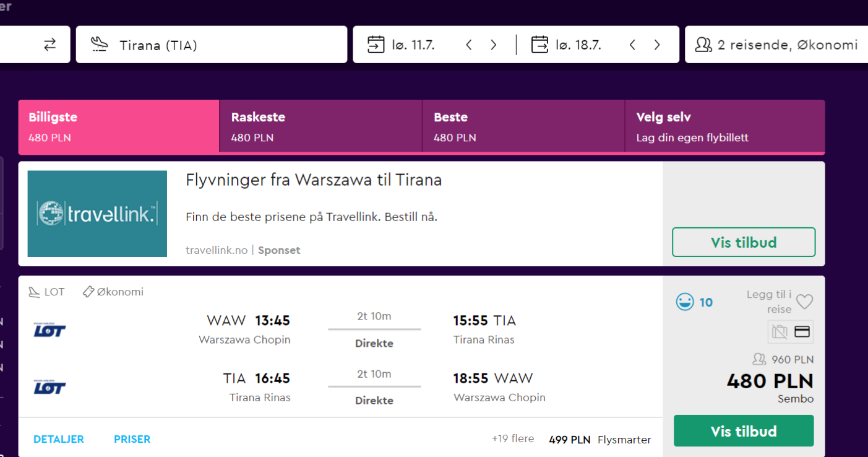The width and height of the screenshot is (868, 457).
Task: Click the LOT logo on outbound WAW flight
Action: [x=49, y=329]
